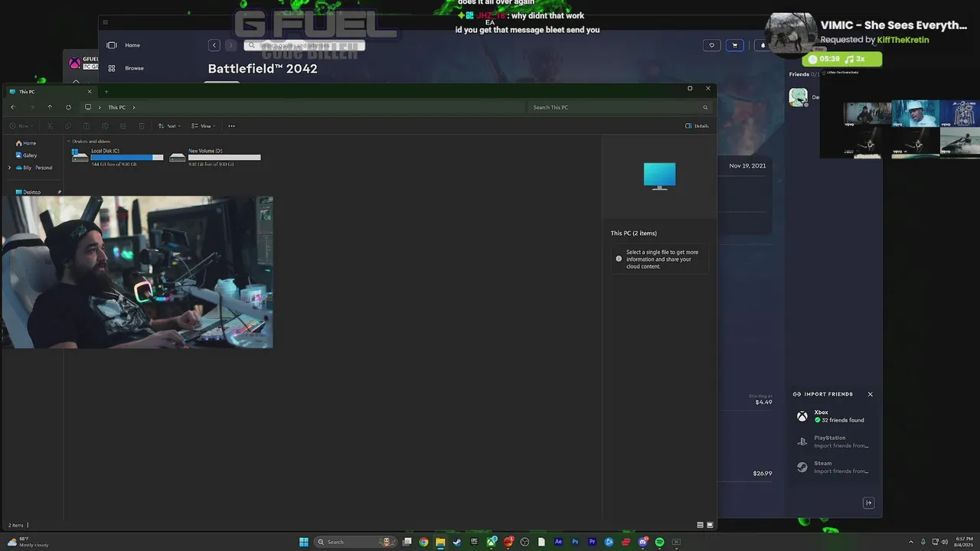Image resolution: width=980 pixels, height=551 pixels.
Task: Open Epic Games Launcher from taskbar
Action: 474,542
